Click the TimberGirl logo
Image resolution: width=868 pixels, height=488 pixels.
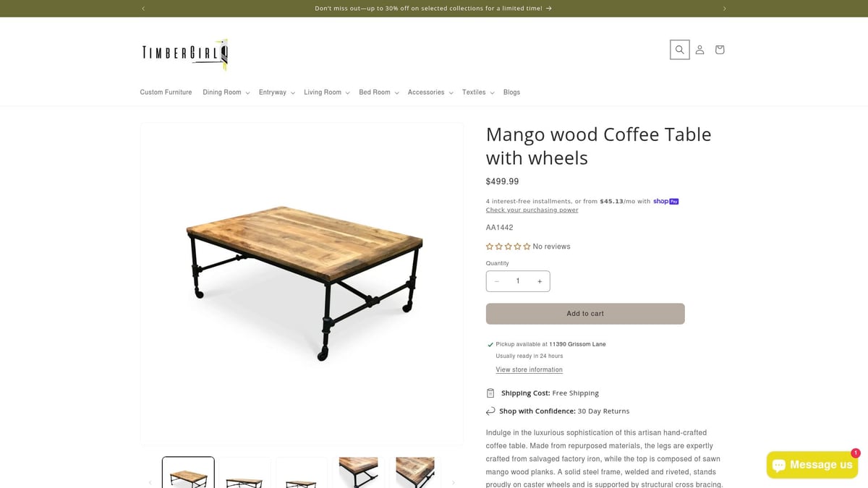pos(185,53)
